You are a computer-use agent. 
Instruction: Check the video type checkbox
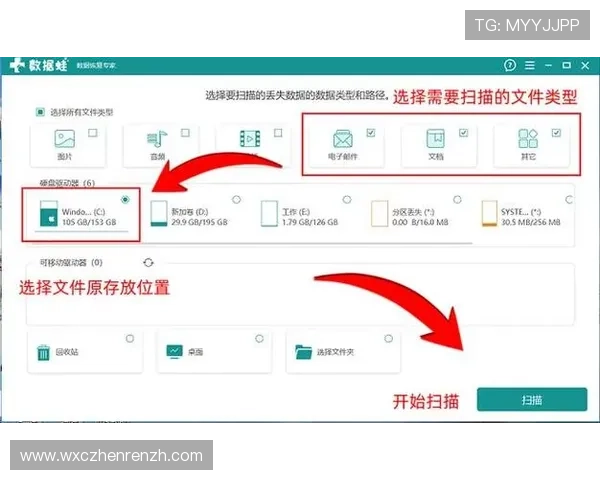(x=278, y=133)
